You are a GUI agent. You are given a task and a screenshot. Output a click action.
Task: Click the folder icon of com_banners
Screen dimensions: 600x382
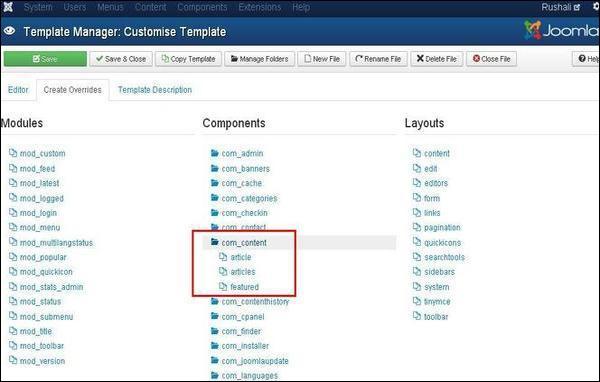215,168
